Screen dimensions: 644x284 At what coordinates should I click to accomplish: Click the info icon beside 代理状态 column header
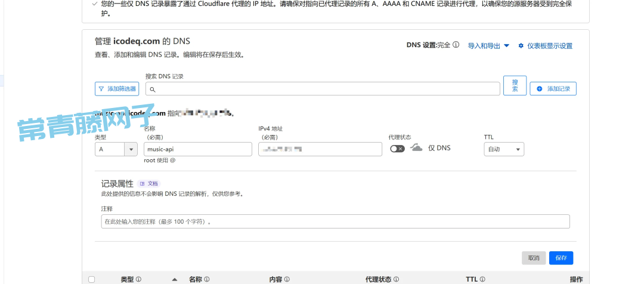click(396, 279)
